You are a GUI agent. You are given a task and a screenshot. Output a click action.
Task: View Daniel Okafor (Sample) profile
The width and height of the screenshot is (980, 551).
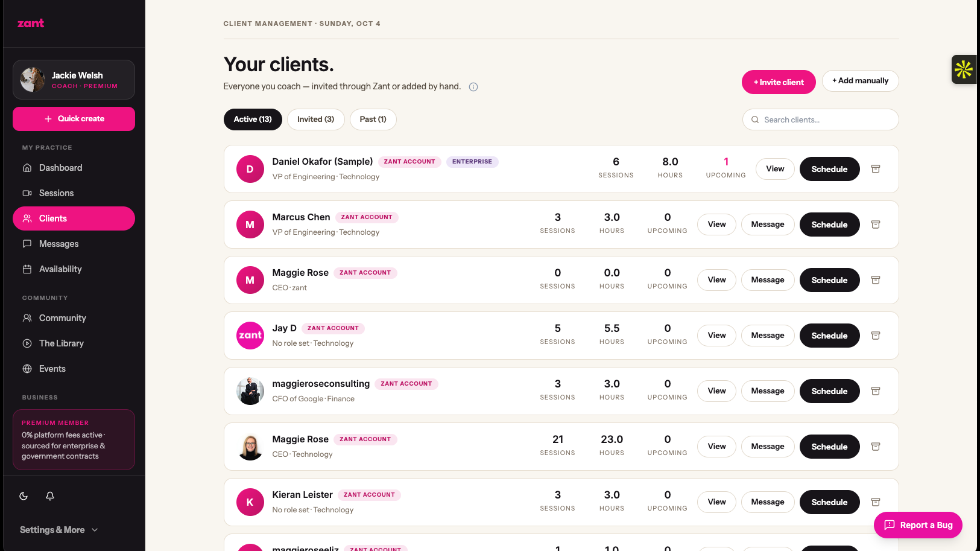(775, 169)
